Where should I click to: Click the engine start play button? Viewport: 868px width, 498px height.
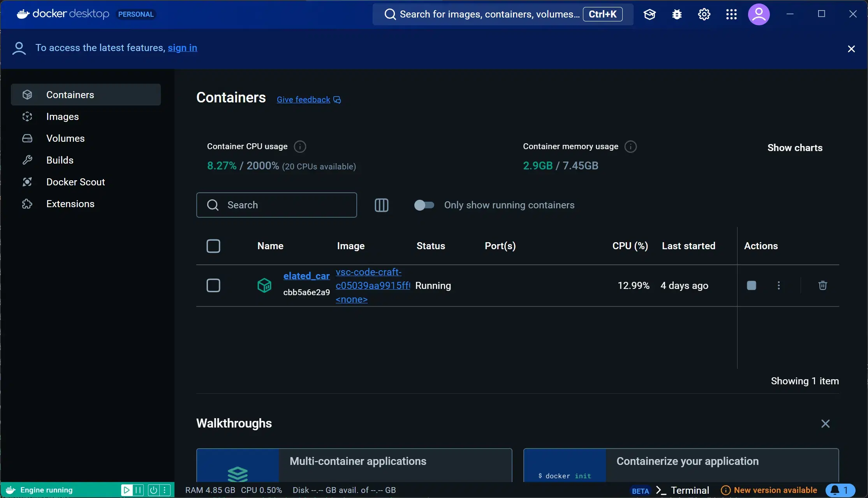point(126,490)
